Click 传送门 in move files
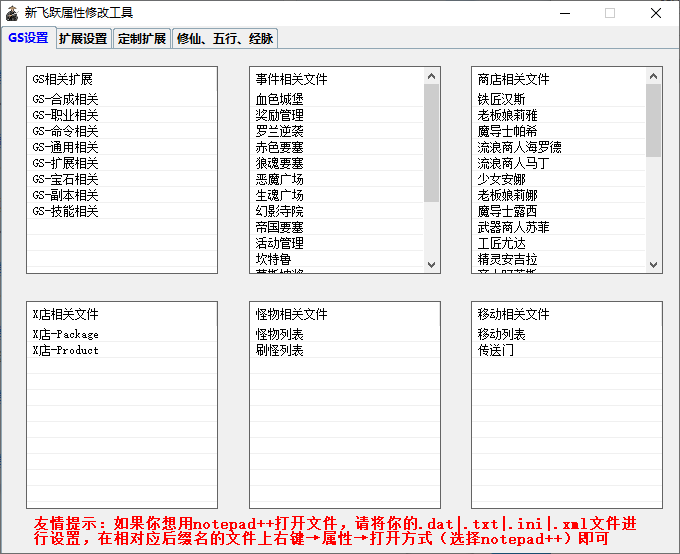This screenshot has width=680, height=554. (x=495, y=350)
